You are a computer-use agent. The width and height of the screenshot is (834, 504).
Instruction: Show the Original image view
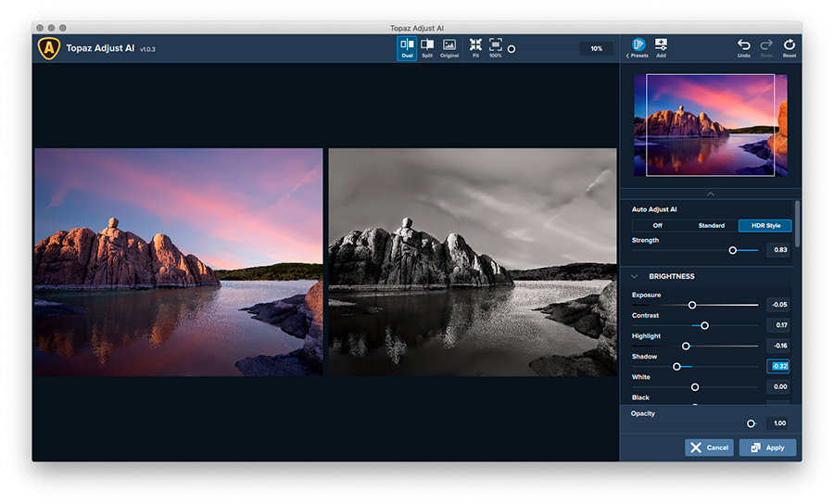(x=449, y=47)
